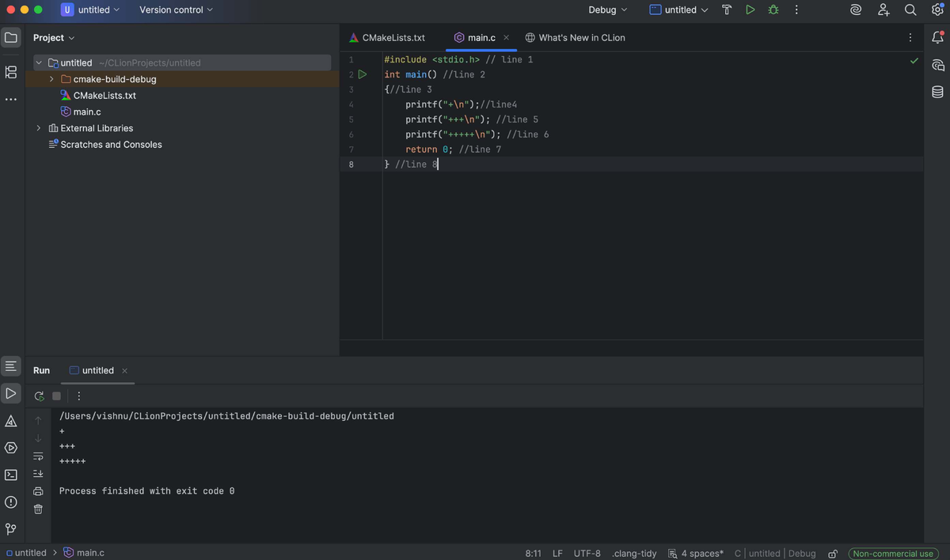Clear the console with the trash icon
Screen dimensions: 950x560
click(38, 509)
